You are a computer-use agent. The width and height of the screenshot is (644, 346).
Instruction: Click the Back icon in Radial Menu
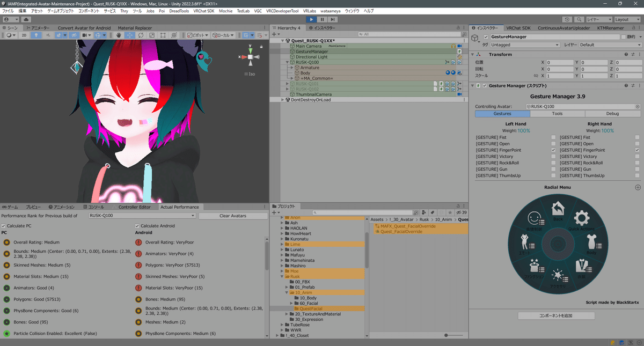tap(558, 209)
